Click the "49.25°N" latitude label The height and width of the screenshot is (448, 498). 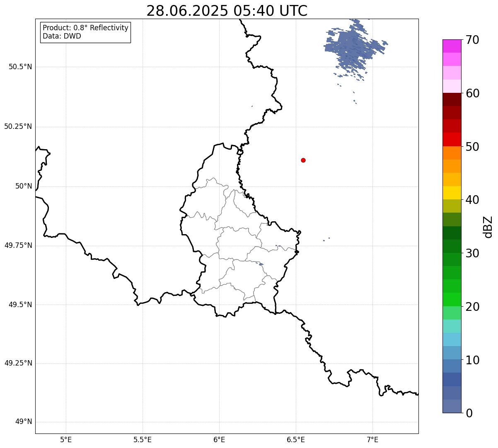(x=18, y=363)
